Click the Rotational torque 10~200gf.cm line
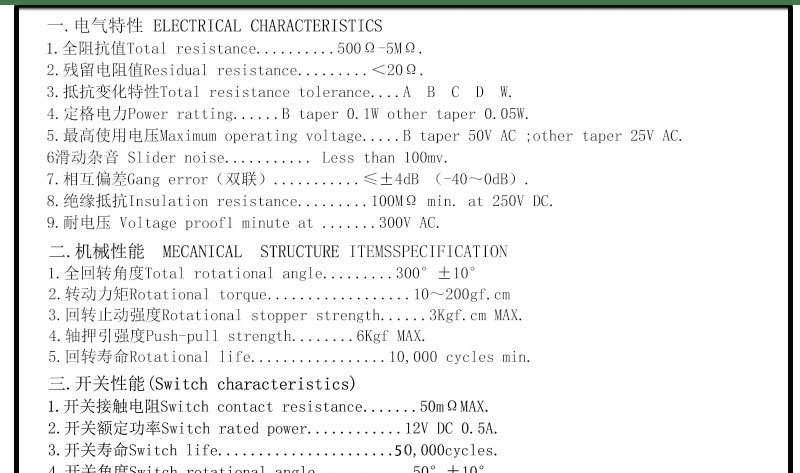800x473 pixels. (280, 294)
